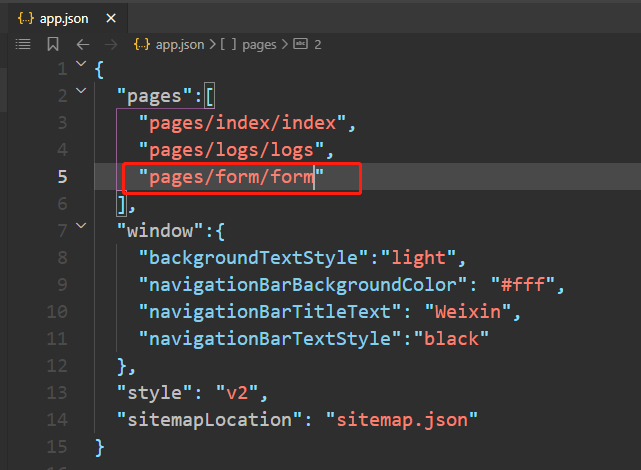Click app.json in the breadcrumb
Image resolution: width=641 pixels, height=470 pixels.
click(180, 45)
